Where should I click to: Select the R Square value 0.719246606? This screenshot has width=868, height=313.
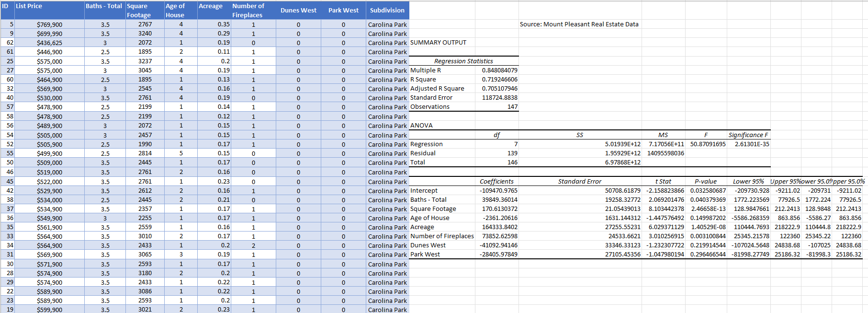tap(500, 80)
